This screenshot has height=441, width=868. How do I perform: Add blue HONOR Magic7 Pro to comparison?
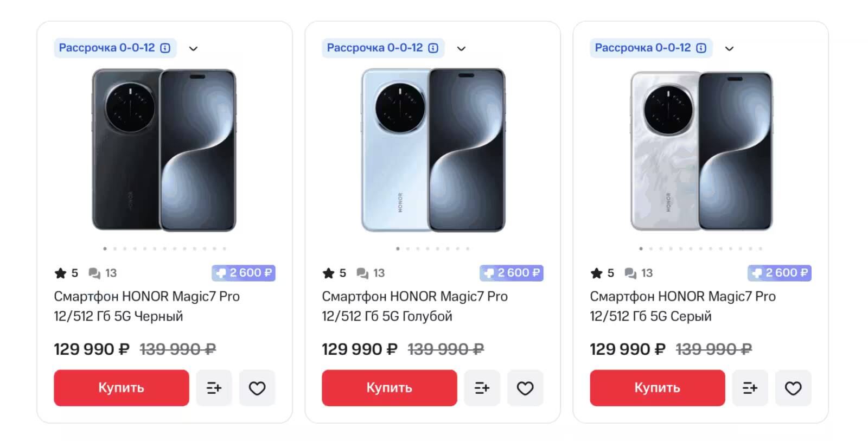tap(482, 388)
